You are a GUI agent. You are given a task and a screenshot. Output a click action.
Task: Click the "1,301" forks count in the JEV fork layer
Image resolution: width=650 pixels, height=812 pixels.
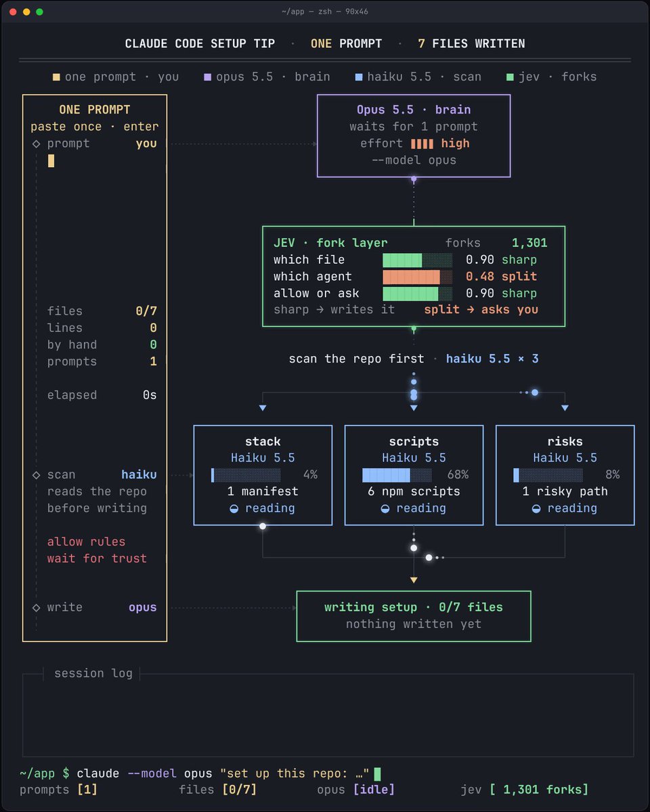[x=529, y=244]
